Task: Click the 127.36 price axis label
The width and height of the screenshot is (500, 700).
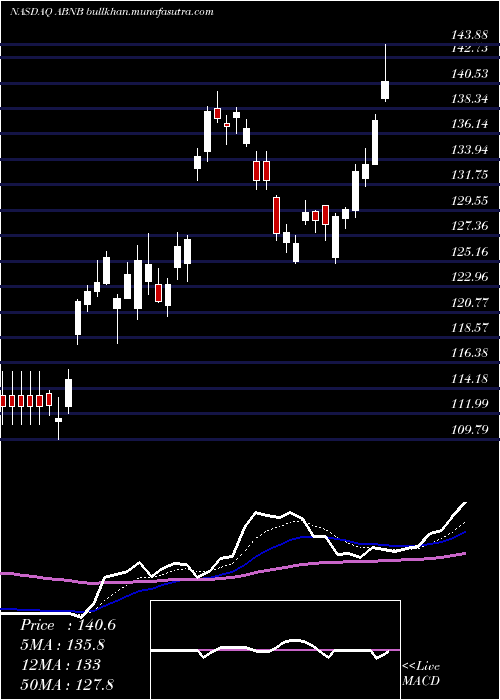Action: point(470,226)
